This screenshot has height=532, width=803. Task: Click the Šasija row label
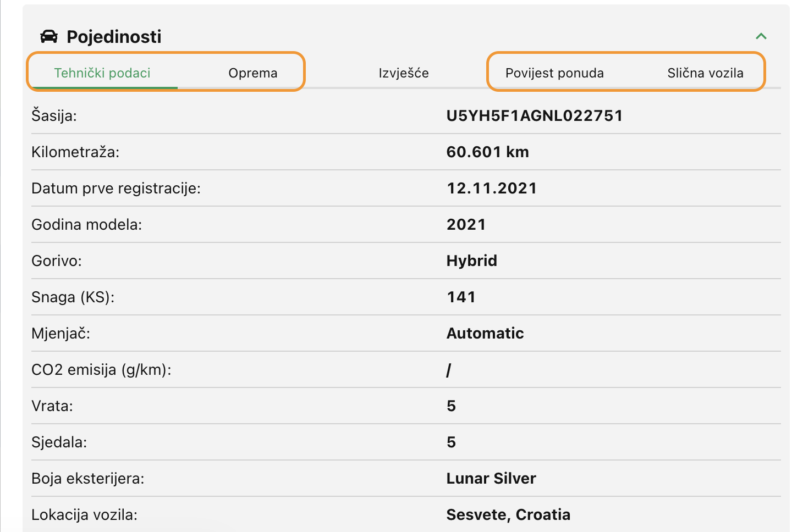[54, 115]
